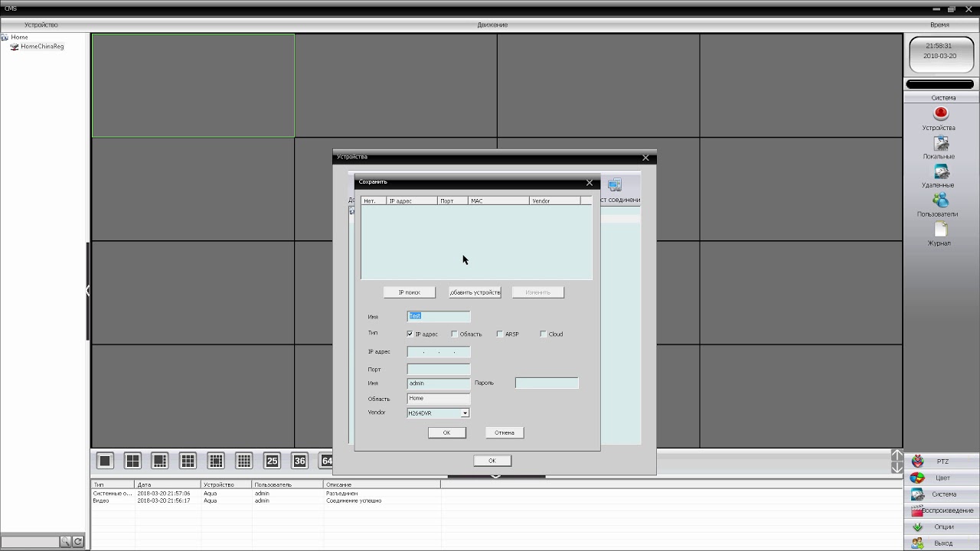Select HomeChinaReg device in tree

tap(42, 47)
